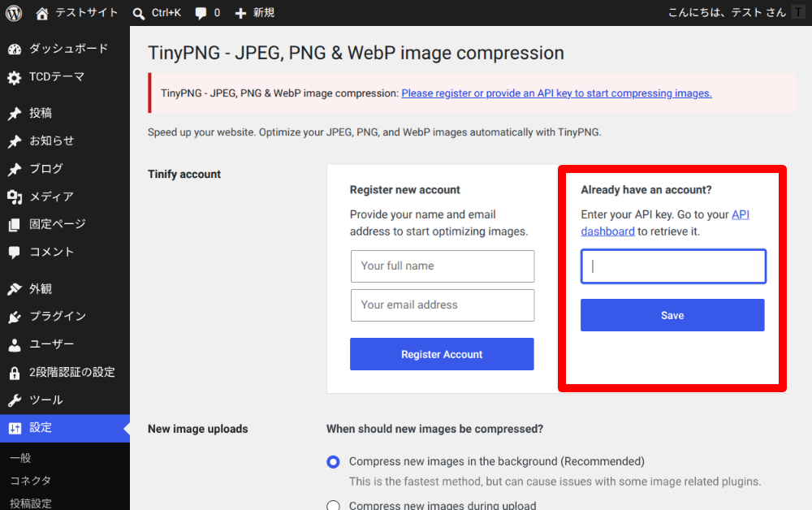Open the Ctrl+K search icon
The height and width of the screenshot is (510, 812).
(x=138, y=14)
